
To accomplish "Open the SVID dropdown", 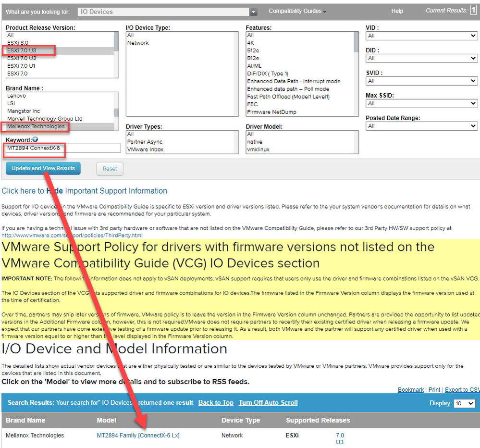I will 421,81.
